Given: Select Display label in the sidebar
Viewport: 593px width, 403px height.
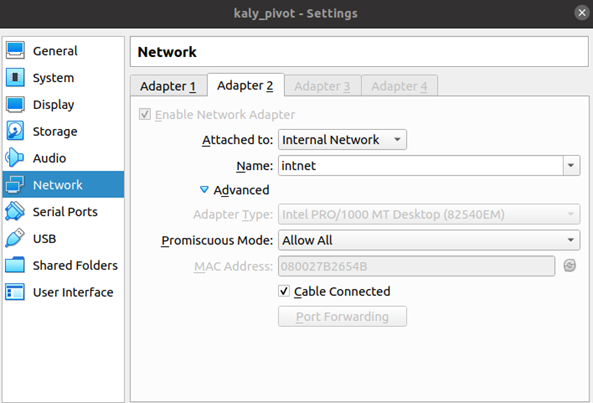Looking at the screenshot, I should (53, 104).
